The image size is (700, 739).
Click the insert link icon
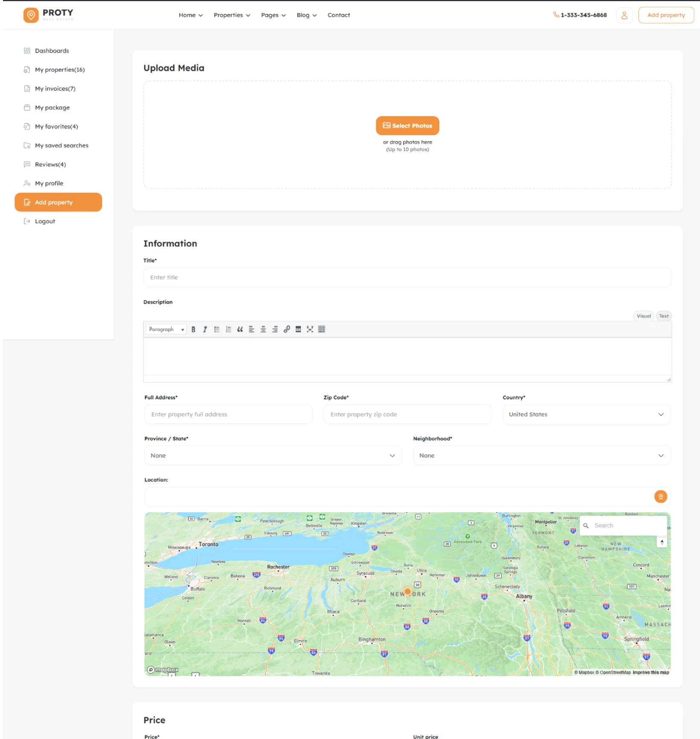[x=287, y=329]
